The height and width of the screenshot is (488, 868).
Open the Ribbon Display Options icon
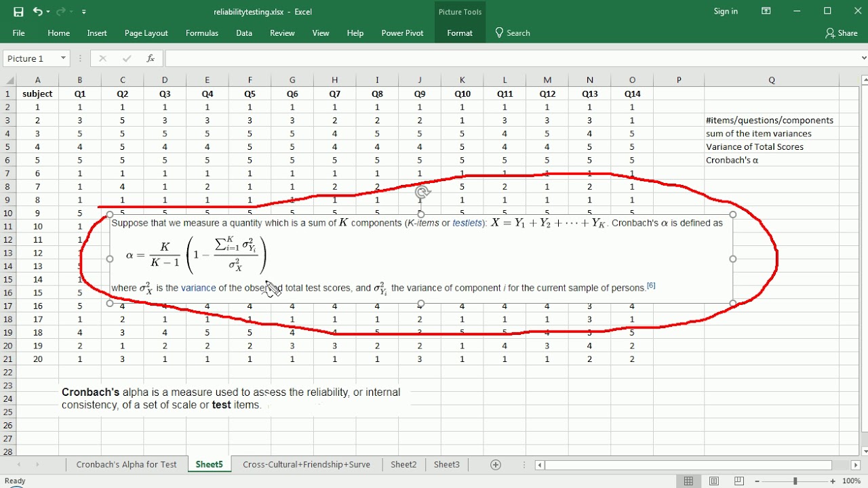coord(766,11)
